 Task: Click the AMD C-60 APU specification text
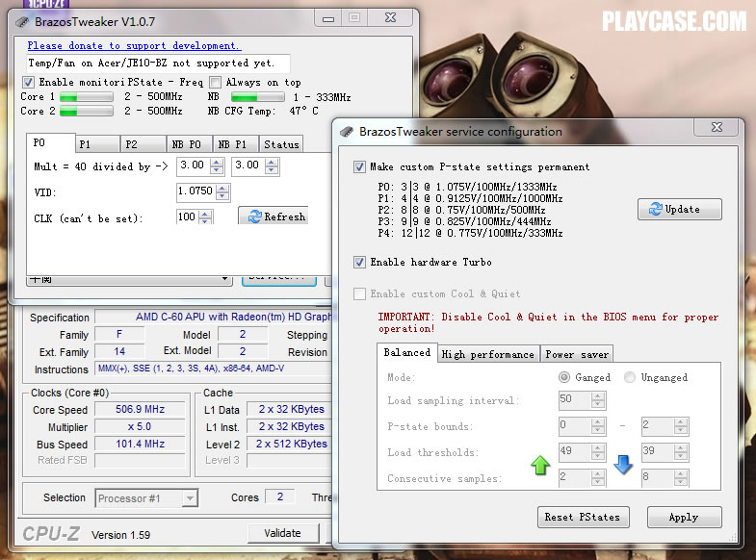pyautogui.click(x=233, y=317)
